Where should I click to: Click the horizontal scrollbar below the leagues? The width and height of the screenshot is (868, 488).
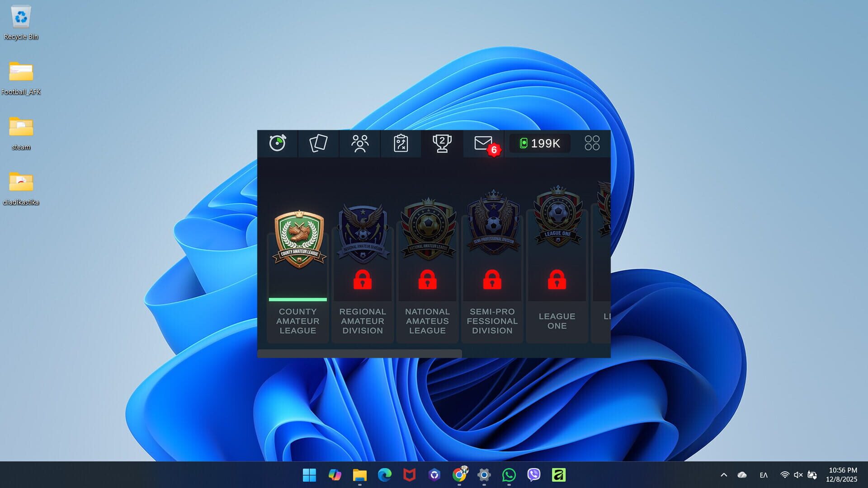359,352
